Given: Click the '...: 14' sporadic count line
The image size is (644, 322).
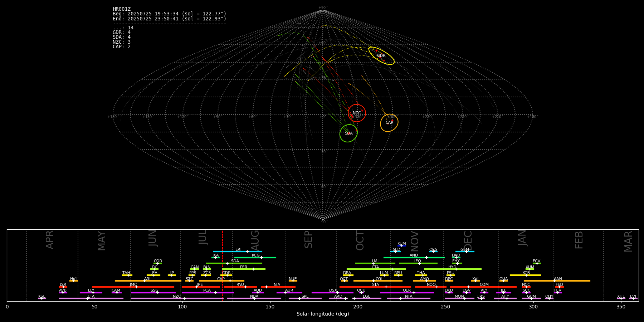Looking at the screenshot, I should (x=123, y=28).
